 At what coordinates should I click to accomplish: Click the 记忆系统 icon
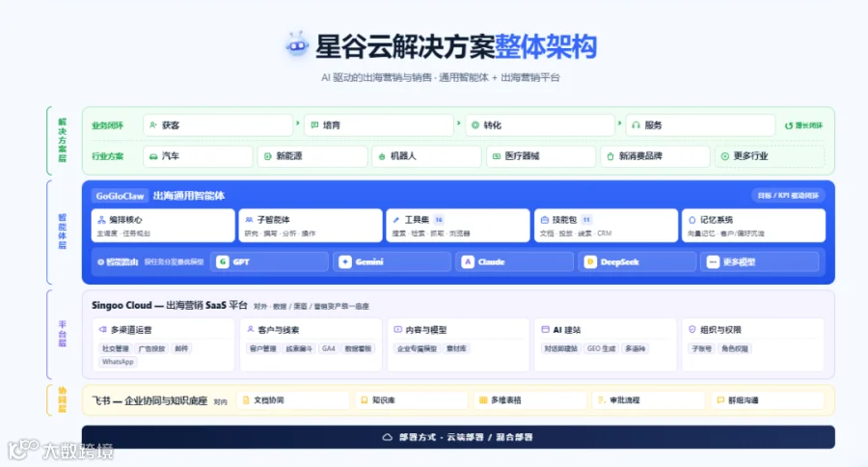point(692,220)
